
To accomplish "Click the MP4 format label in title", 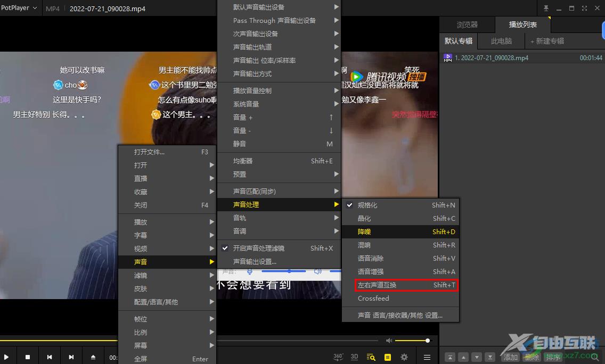I will coord(53,9).
